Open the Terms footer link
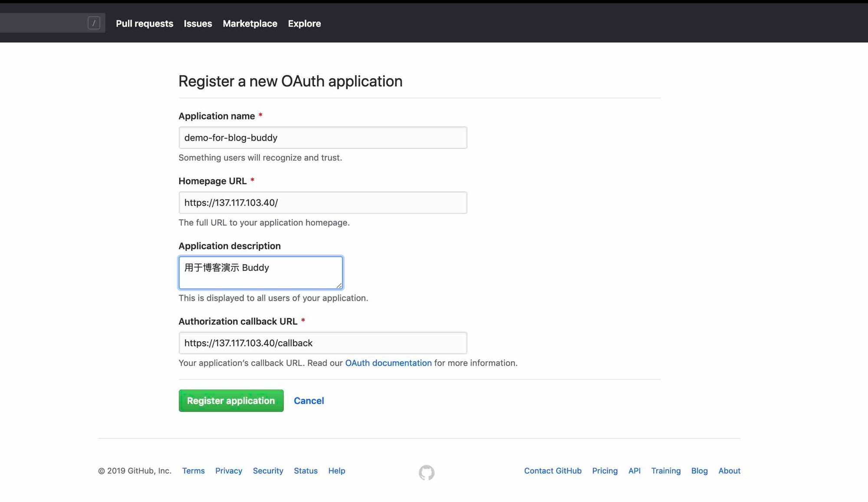Viewport: 868px width, 502px height. point(193,471)
